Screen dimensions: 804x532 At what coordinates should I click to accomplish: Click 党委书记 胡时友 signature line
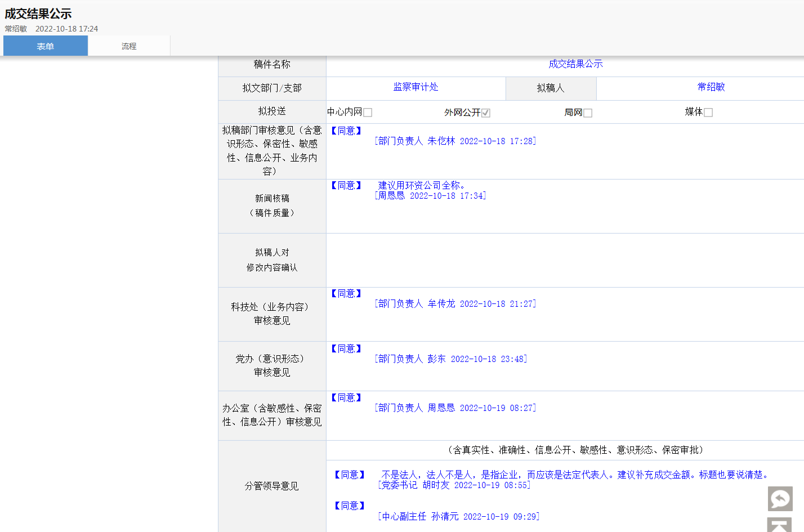coord(454,485)
